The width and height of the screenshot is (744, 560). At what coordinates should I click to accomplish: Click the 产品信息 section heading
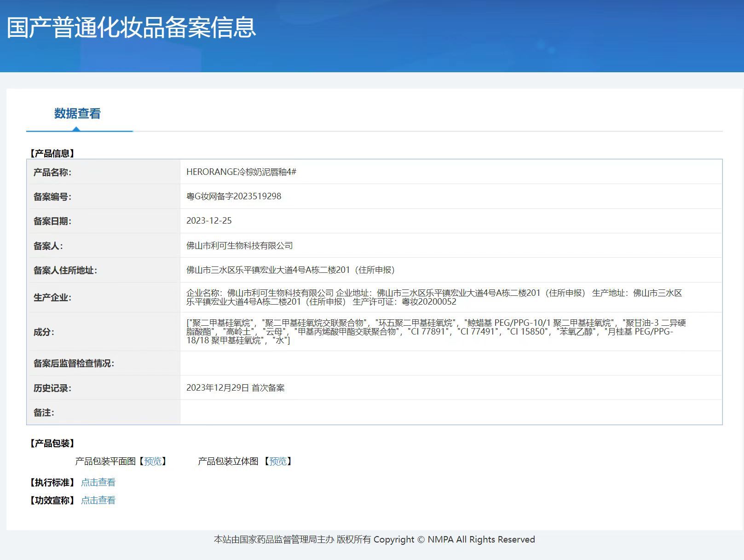[52, 153]
